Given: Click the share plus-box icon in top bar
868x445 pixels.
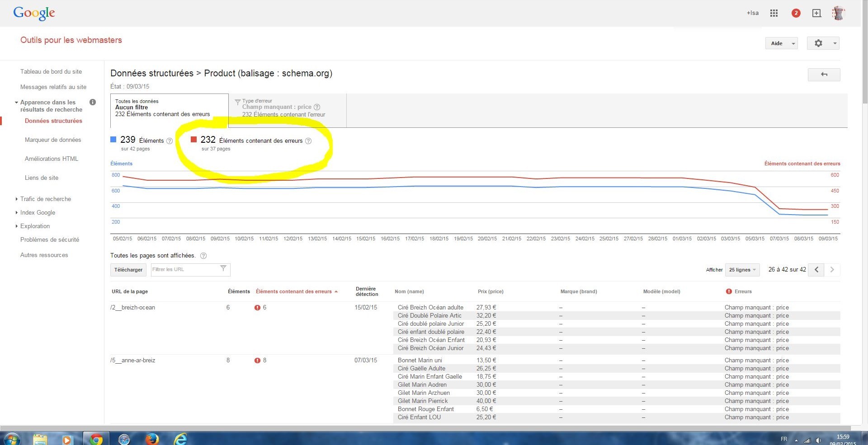Looking at the screenshot, I should [x=816, y=13].
